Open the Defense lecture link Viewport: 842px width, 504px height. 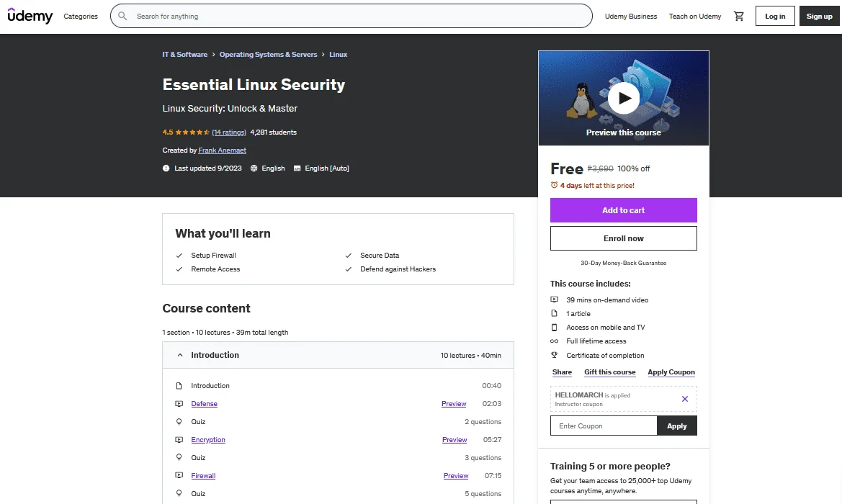pyautogui.click(x=204, y=404)
